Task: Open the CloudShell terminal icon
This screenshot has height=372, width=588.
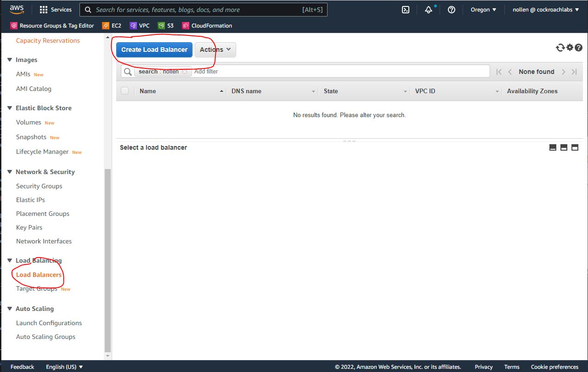Action: coord(406,10)
